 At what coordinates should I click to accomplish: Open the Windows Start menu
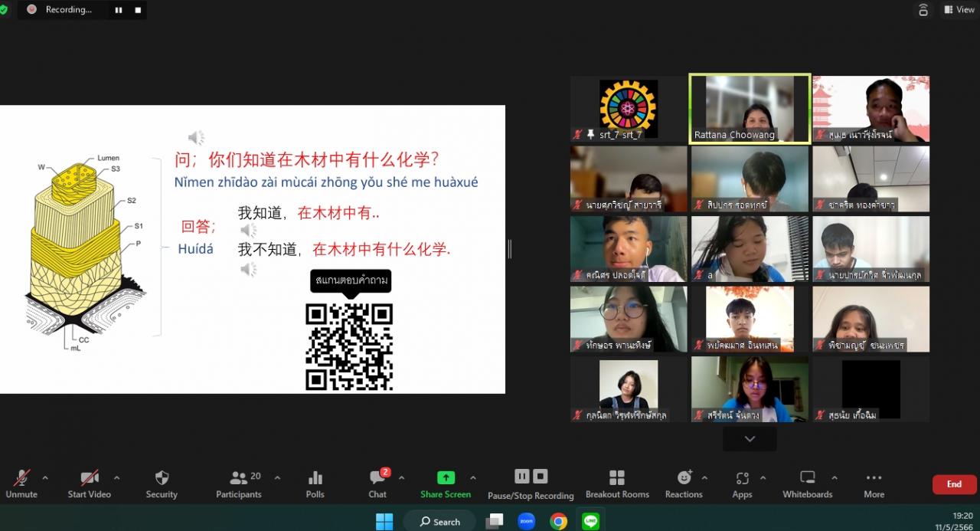click(385, 521)
